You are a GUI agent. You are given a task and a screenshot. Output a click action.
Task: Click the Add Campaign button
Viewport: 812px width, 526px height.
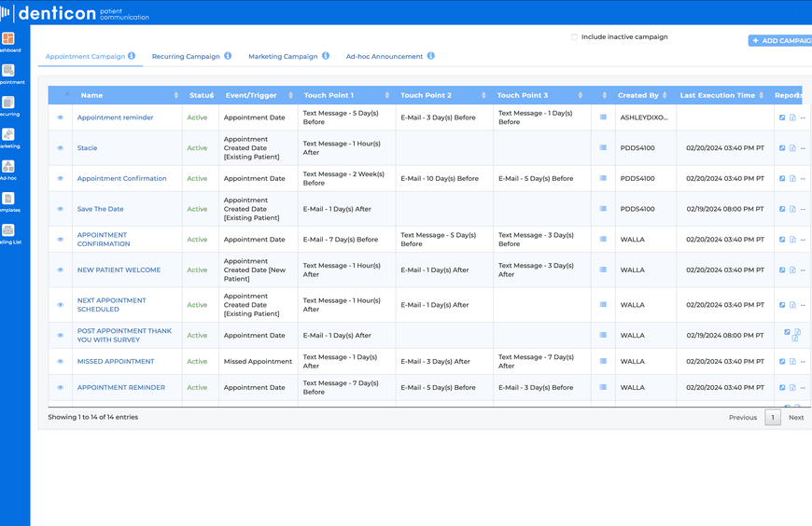click(x=780, y=41)
